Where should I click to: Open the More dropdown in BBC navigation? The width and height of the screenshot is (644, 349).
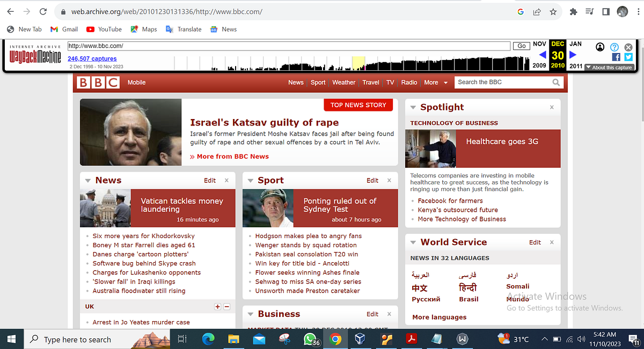[435, 83]
